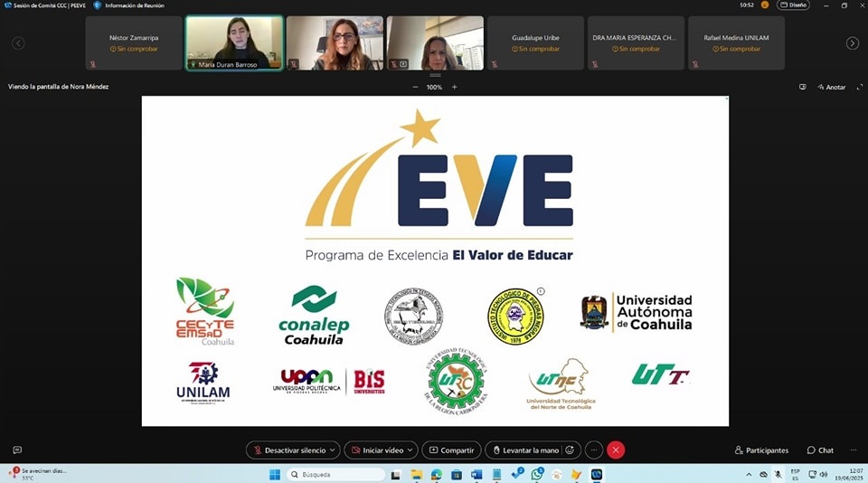The height and width of the screenshot is (483, 868).
Task: Open the Windows Start menu
Action: 275,474
